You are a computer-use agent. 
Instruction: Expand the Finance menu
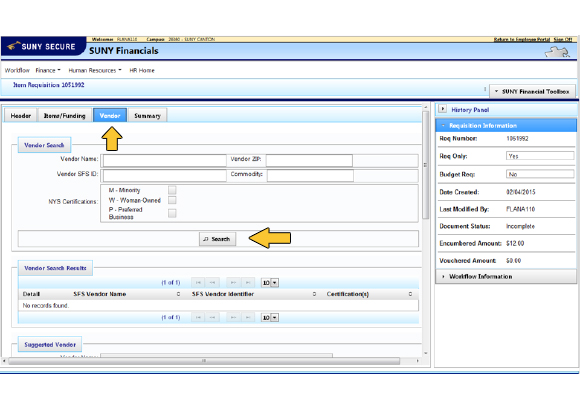coord(48,70)
